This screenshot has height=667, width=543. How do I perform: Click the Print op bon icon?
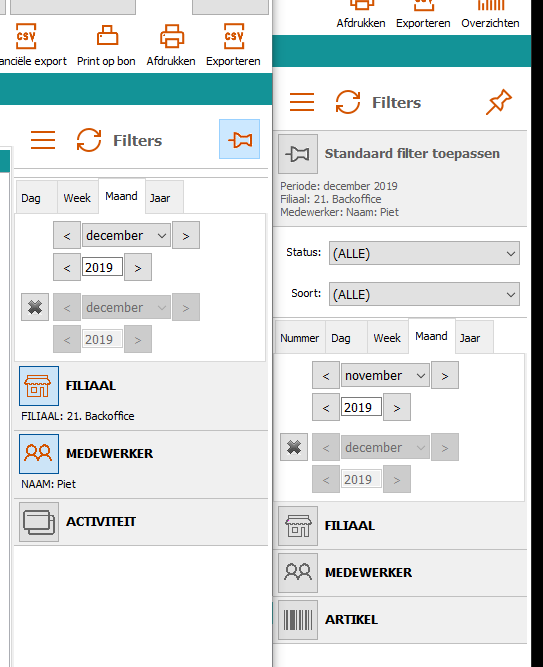point(107,36)
